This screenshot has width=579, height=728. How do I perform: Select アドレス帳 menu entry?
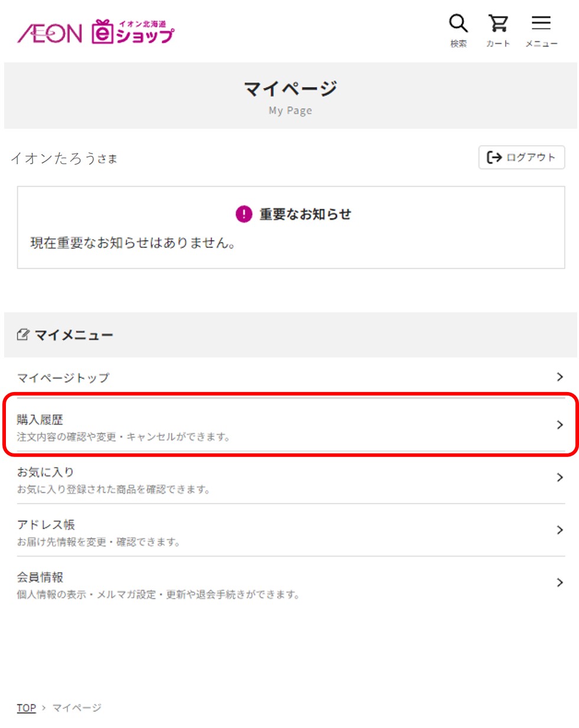pyautogui.click(x=291, y=530)
